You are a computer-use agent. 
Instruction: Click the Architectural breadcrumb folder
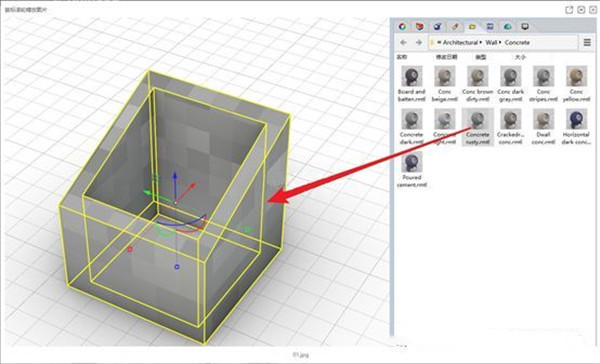[x=460, y=42]
